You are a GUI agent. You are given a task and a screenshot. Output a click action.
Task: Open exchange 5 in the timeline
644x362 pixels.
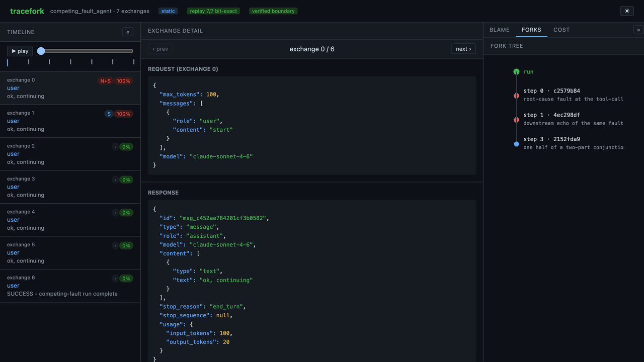pos(70,253)
